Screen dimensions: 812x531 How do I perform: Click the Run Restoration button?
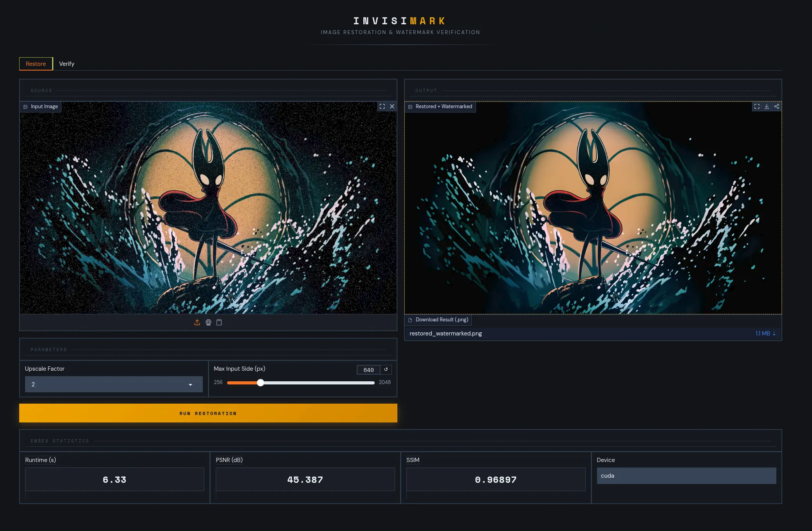coord(208,413)
